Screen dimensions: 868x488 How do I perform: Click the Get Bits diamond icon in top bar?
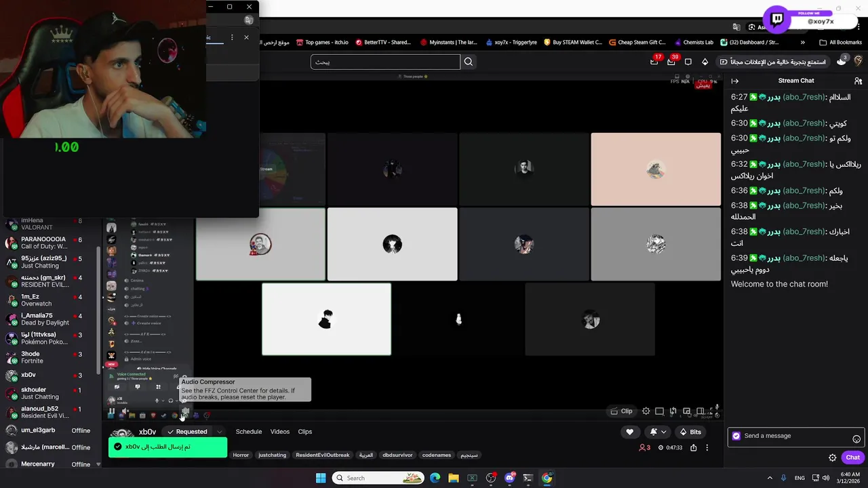[705, 62]
